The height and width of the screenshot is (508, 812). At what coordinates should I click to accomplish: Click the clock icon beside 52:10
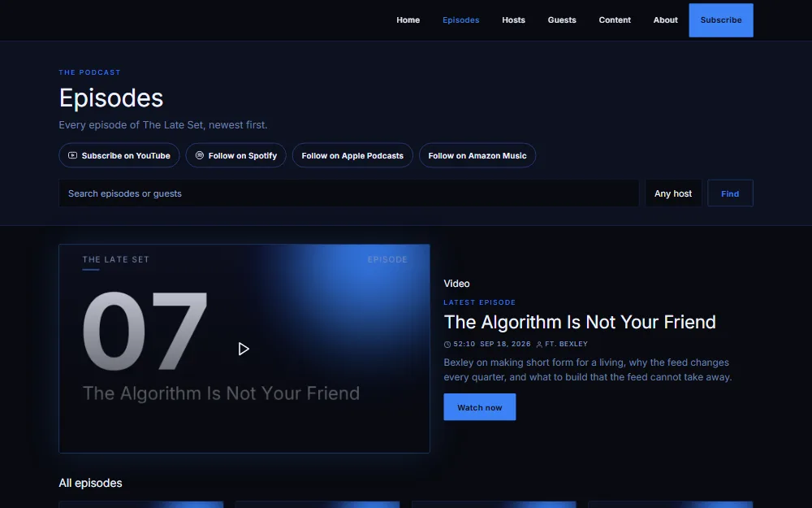447,344
